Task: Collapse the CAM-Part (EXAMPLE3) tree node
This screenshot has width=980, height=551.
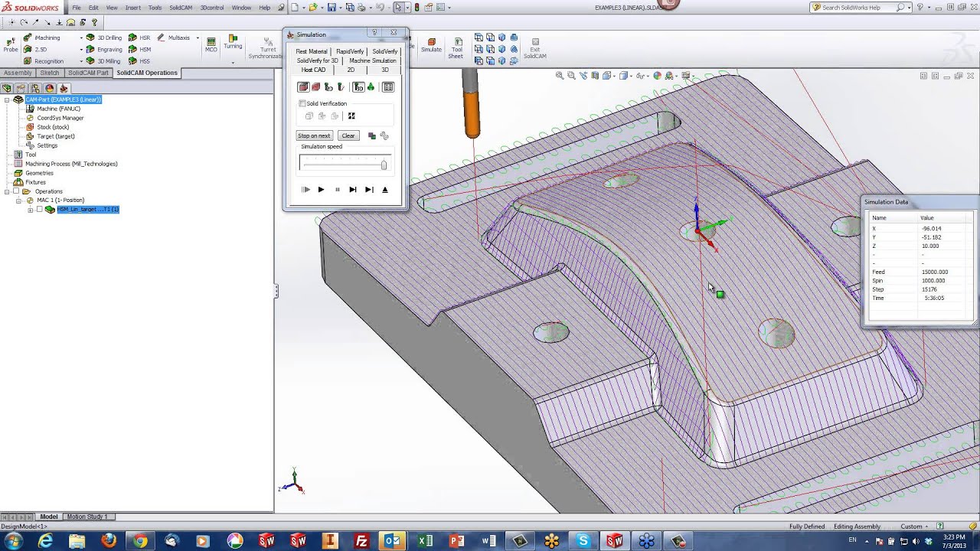Action: point(7,99)
